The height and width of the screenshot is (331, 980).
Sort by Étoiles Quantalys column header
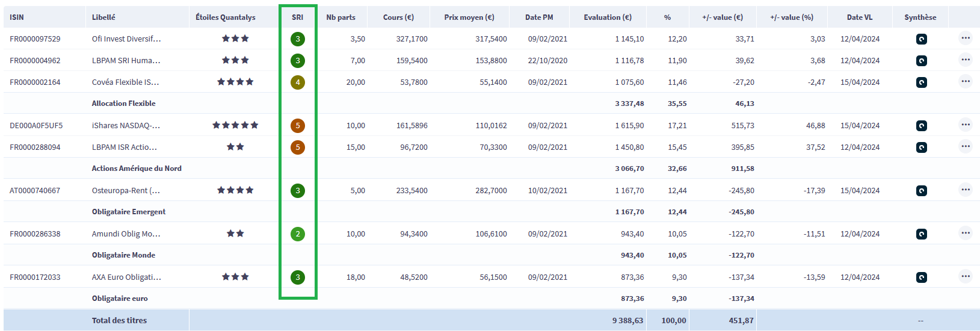[225, 17]
